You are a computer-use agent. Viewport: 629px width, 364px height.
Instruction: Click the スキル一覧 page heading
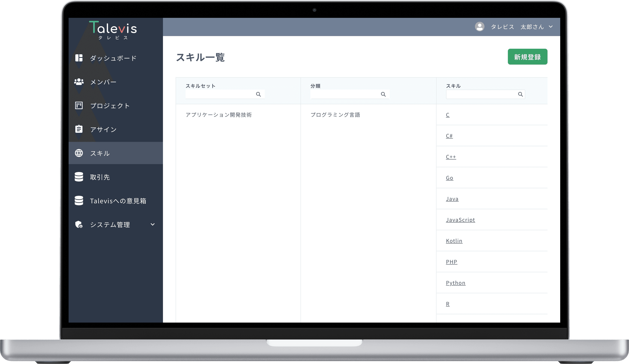(200, 57)
